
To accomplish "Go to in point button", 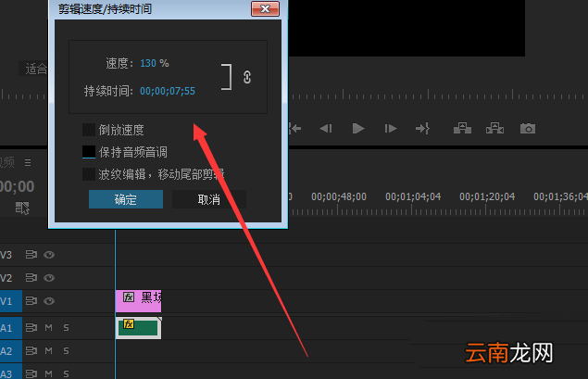I will (295, 129).
